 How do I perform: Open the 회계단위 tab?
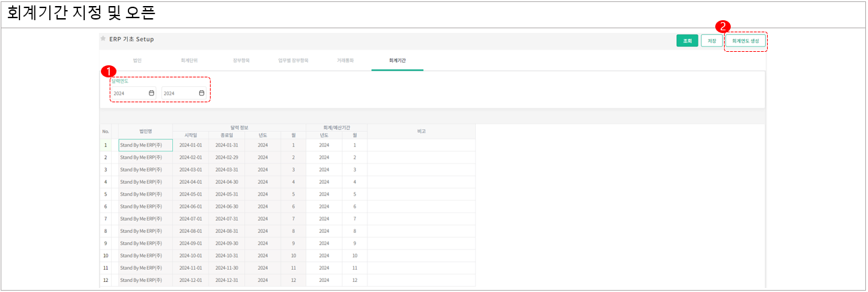click(x=189, y=61)
